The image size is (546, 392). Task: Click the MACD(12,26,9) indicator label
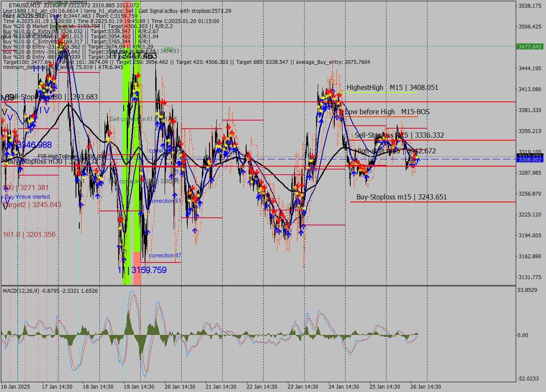click(x=50, y=291)
